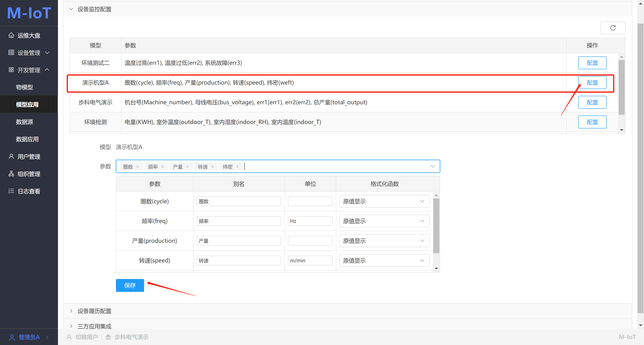
Task: Remove the 纬密 tag via its x
Action: 237,167
